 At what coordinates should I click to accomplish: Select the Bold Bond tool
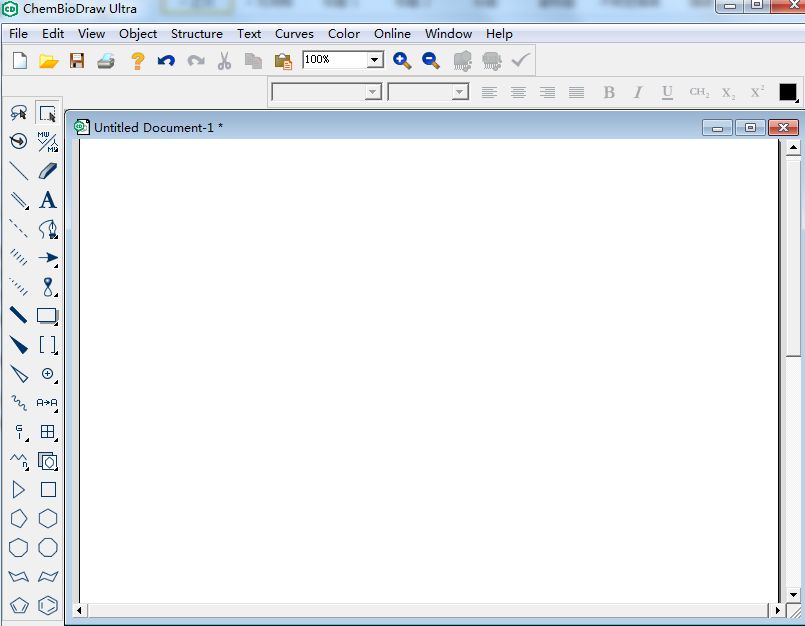point(19,315)
